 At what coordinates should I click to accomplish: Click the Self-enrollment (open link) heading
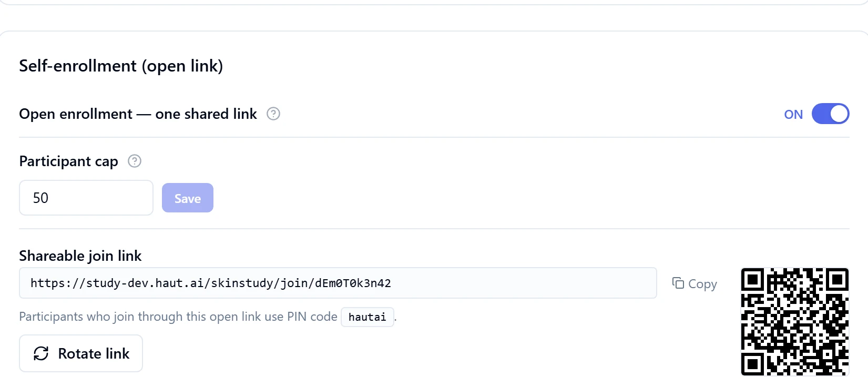click(121, 66)
